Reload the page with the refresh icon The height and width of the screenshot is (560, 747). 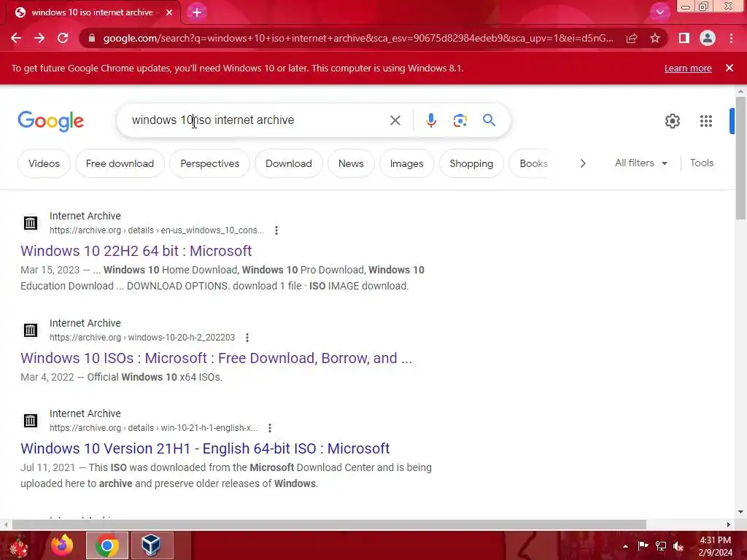pyautogui.click(x=63, y=38)
